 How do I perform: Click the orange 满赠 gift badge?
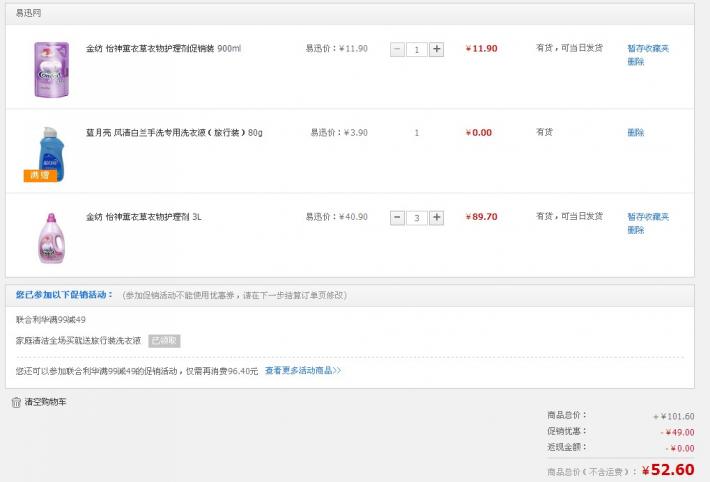tap(40, 176)
